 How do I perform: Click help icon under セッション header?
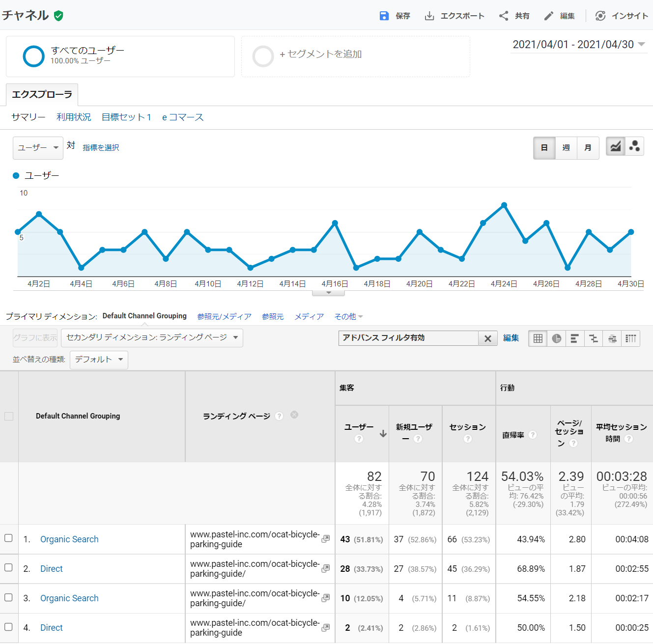(x=468, y=439)
